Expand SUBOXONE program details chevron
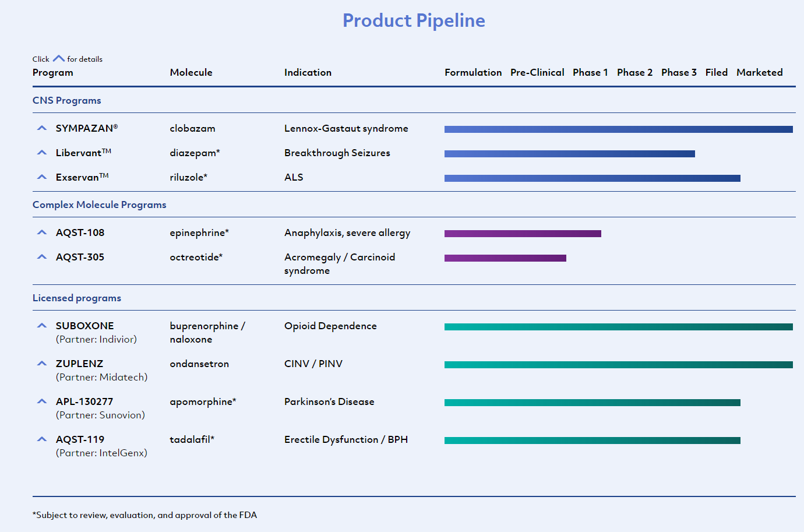Screen dimensions: 804x532 tap(42, 326)
